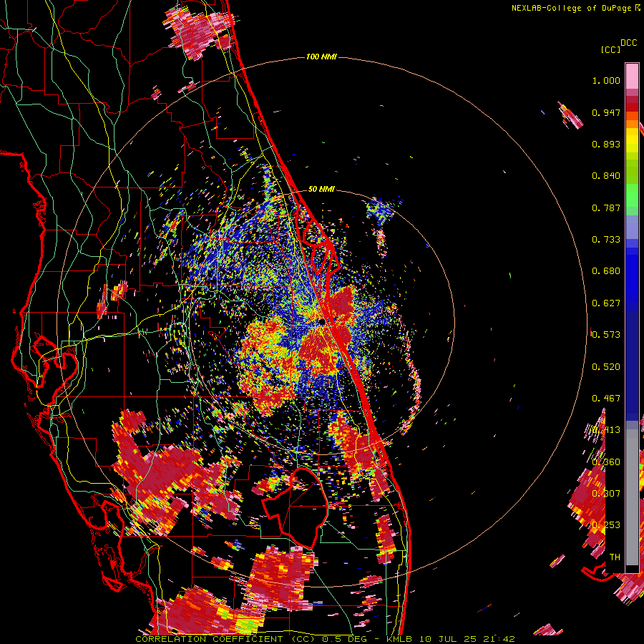Image resolution: width=644 pixels, height=644 pixels.
Task: Click the 0.893 value on the color scale
Action: point(606,144)
